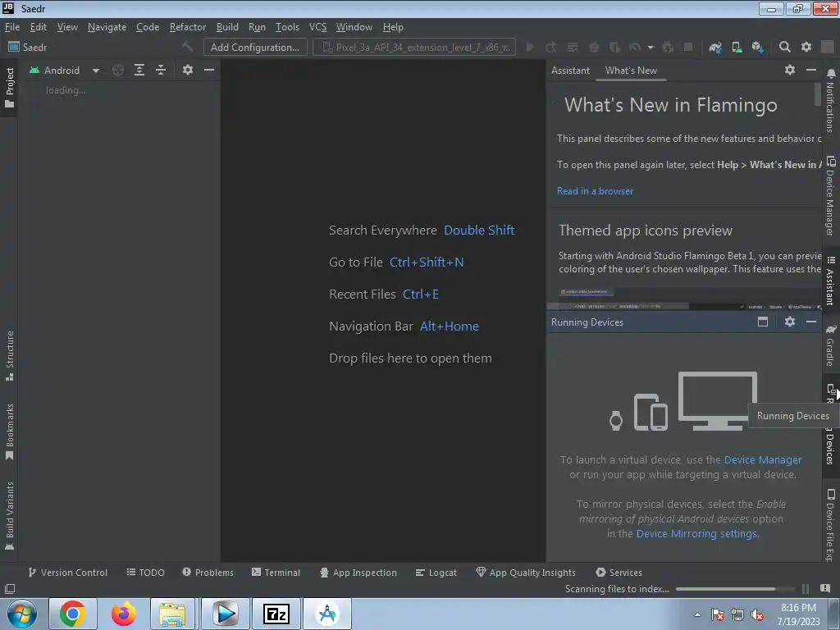Viewport: 840px width, 630px height.
Task: Open the Device Mirroring settings link
Action: click(697, 533)
